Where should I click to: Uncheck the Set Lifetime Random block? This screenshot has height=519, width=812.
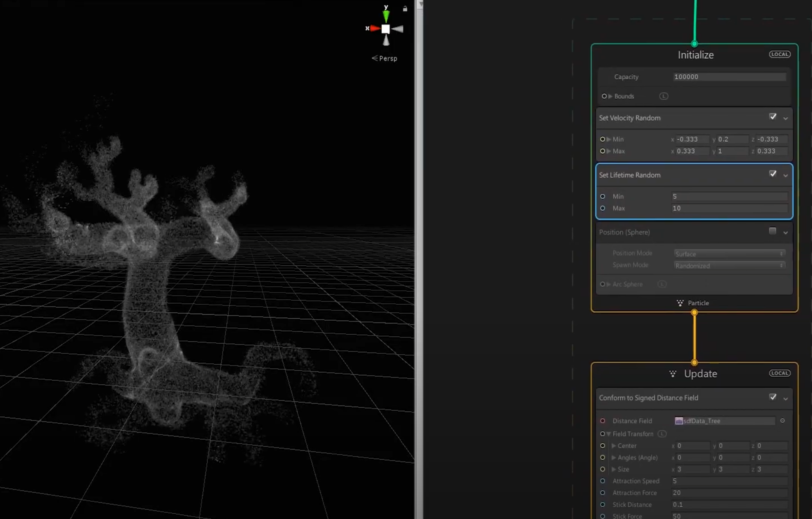[x=773, y=174]
